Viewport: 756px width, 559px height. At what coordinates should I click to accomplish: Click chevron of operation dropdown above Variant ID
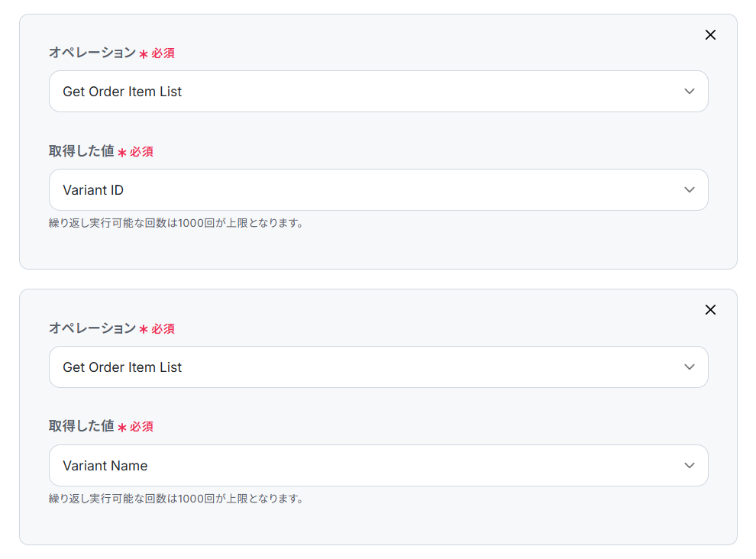[x=690, y=91]
